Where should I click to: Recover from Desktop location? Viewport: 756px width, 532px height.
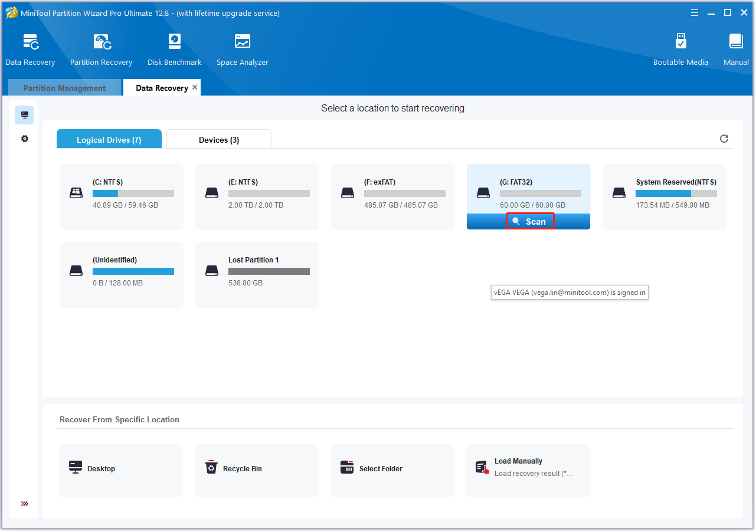tap(121, 471)
